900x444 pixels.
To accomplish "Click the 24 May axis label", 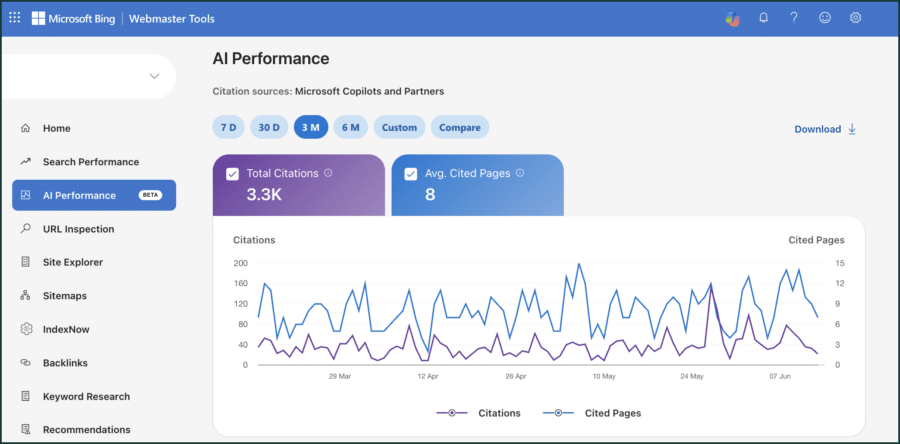I will pos(692,376).
